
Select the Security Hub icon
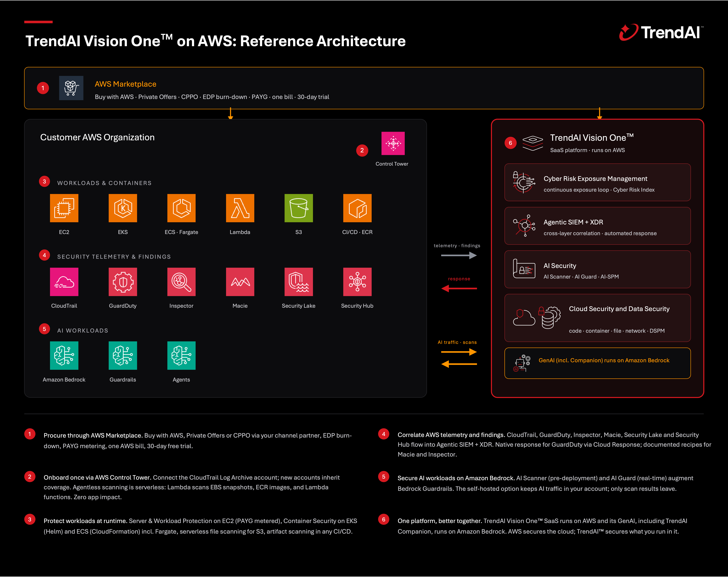[357, 282]
